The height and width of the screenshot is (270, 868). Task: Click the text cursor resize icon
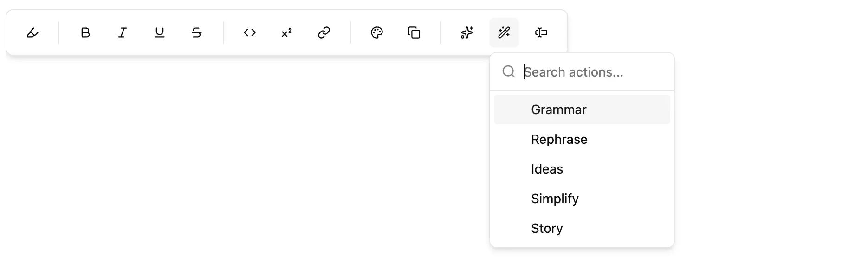pos(541,32)
